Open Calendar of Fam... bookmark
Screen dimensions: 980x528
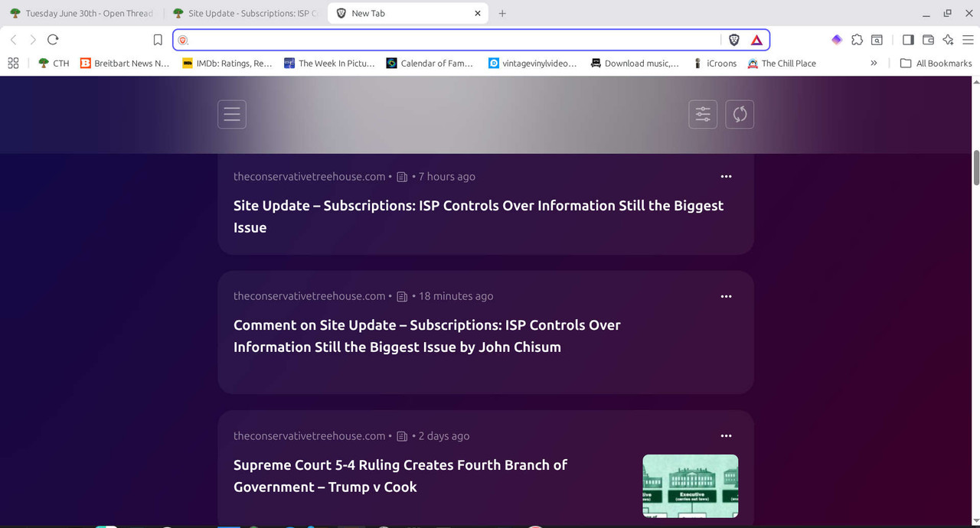coord(430,63)
